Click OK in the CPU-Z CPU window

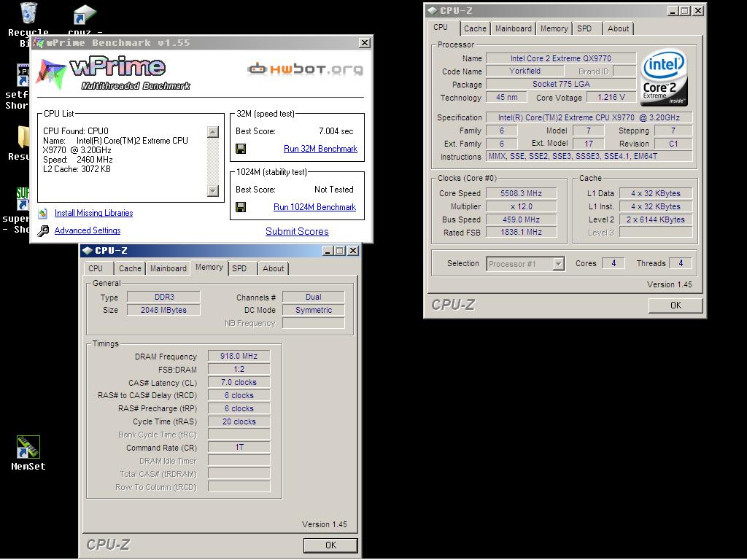tap(676, 306)
